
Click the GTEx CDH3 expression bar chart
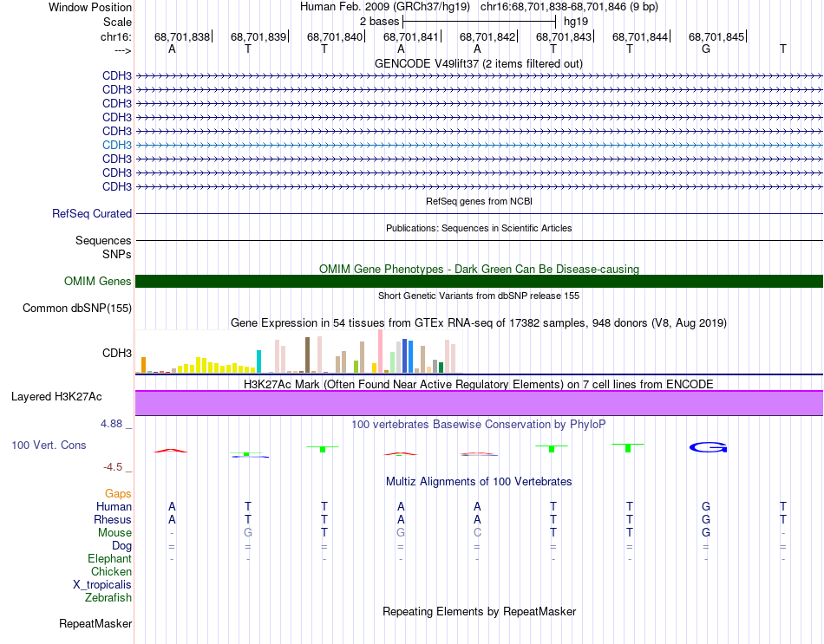point(299,355)
